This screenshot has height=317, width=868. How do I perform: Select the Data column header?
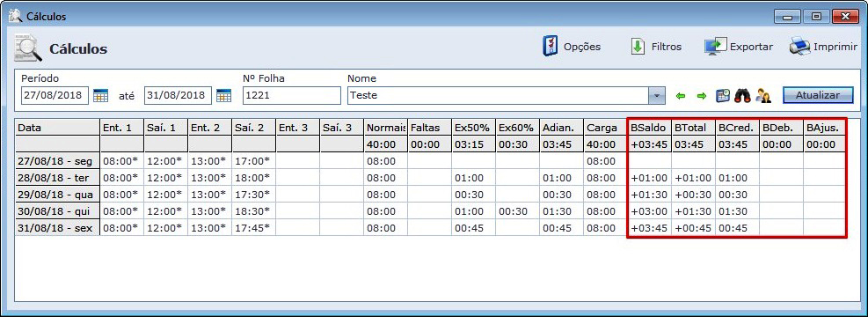57,128
